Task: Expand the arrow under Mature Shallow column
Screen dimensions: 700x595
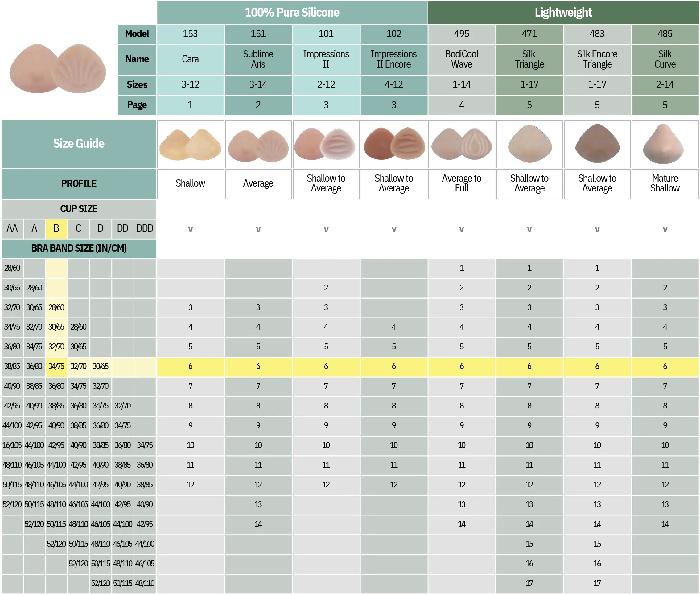Action: [665, 229]
